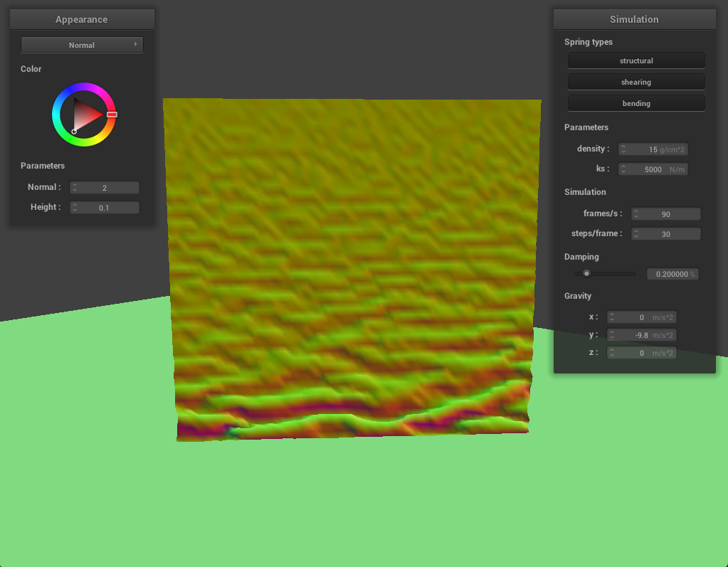Image resolution: width=728 pixels, height=567 pixels.
Task: Click the gravity y stepper arrows
Action: [x=612, y=335]
